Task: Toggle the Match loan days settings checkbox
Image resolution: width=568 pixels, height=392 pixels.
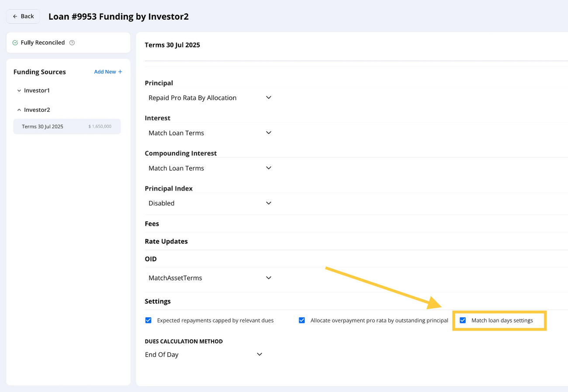Action: tap(463, 320)
